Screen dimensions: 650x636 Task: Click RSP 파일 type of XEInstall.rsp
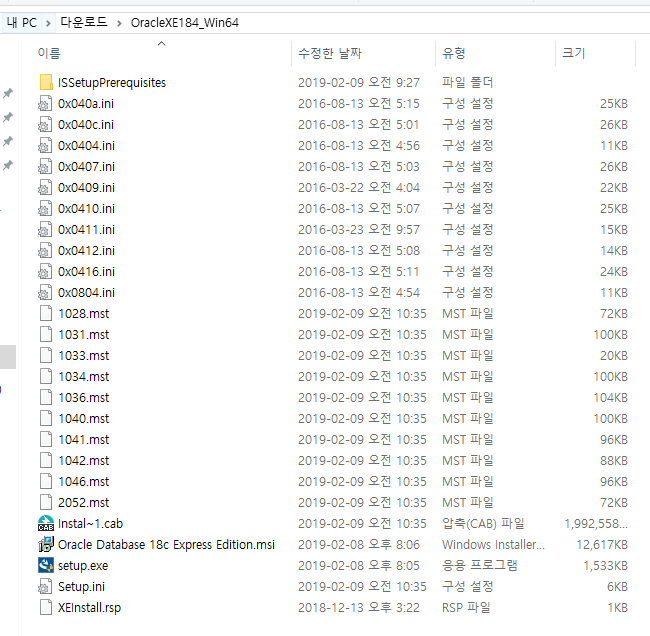[466, 607]
